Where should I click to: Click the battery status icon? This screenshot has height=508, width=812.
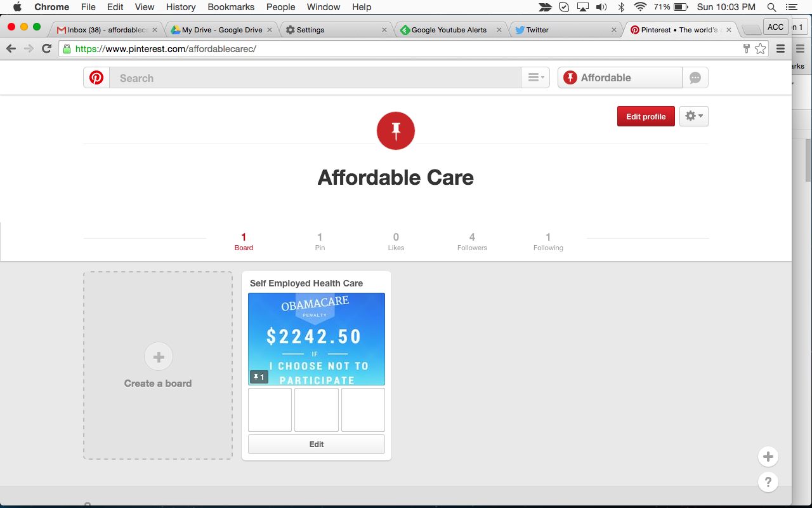pyautogui.click(x=681, y=7)
